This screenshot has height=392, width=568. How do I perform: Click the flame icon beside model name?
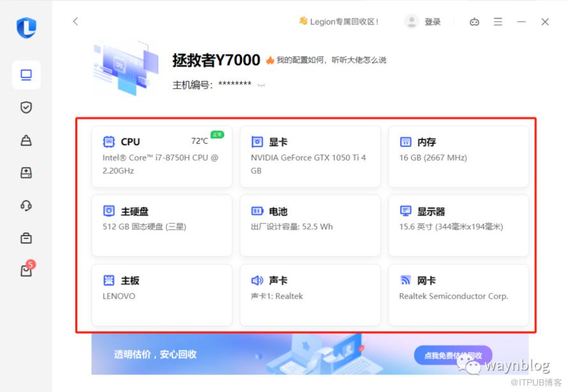270,60
